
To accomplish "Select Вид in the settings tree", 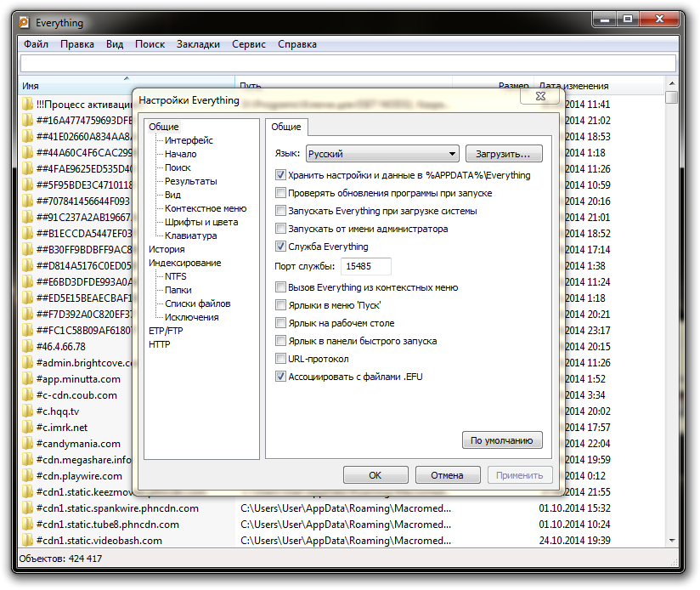I will click(x=172, y=195).
